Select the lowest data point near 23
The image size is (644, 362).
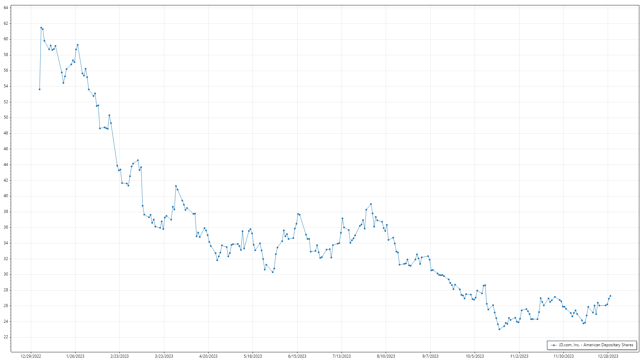click(x=499, y=329)
